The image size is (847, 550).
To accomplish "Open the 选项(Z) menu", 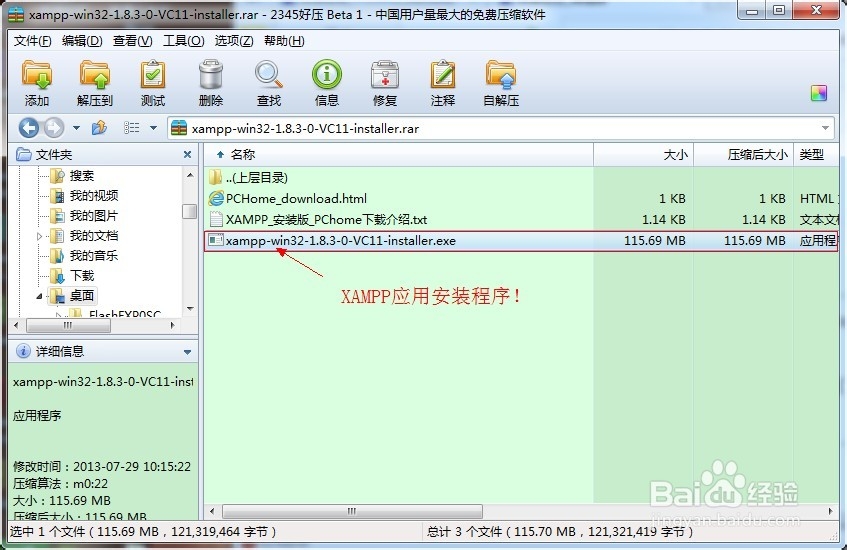I will coord(234,41).
